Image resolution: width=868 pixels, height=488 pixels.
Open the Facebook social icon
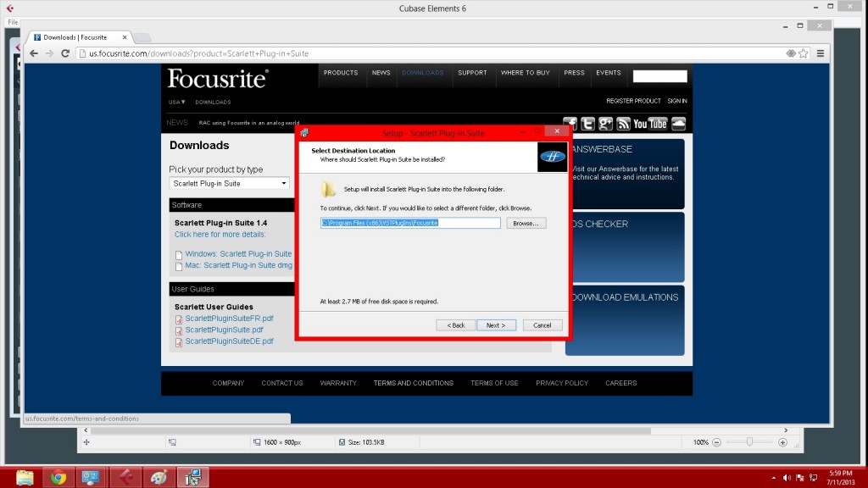[570, 124]
